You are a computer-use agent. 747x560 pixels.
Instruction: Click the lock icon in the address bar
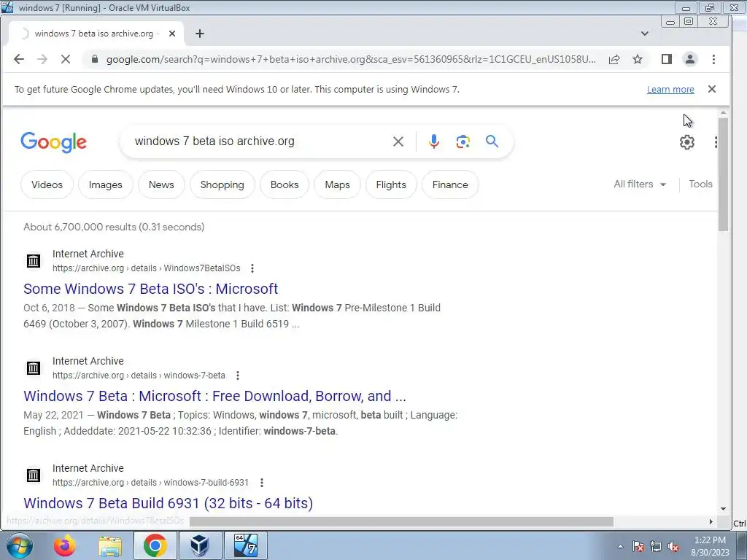tap(95, 59)
